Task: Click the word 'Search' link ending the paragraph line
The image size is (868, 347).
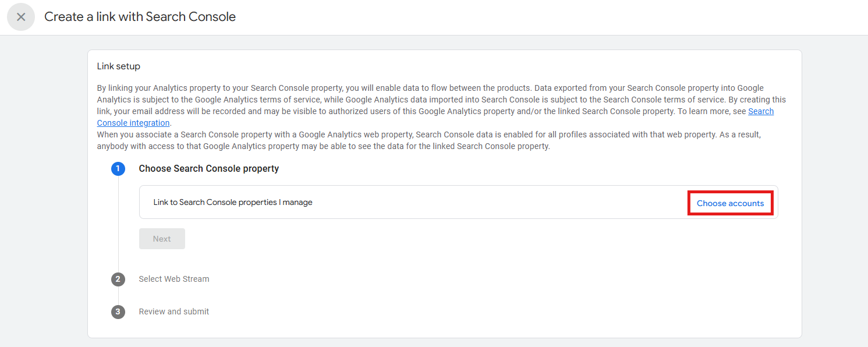Action: click(x=761, y=111)
